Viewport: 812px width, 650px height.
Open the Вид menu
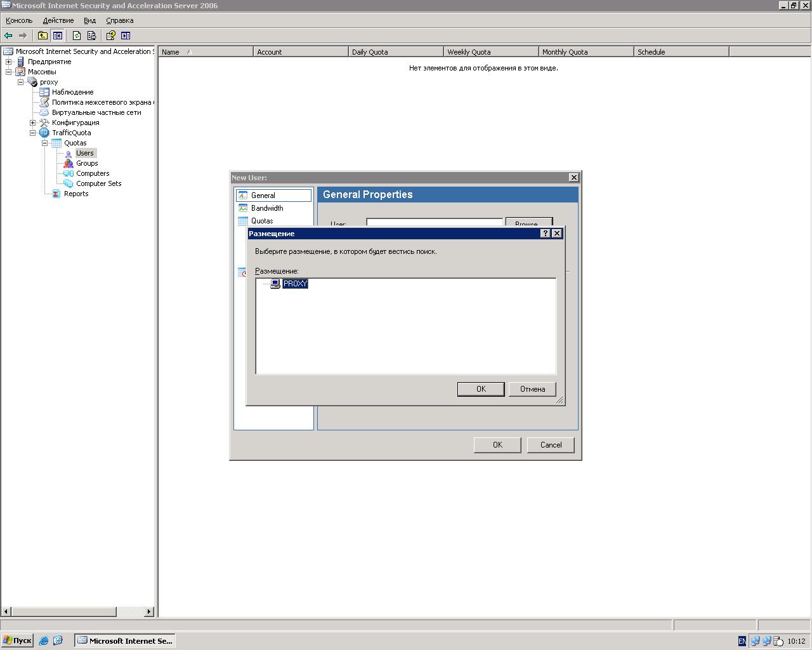point(90,20)
